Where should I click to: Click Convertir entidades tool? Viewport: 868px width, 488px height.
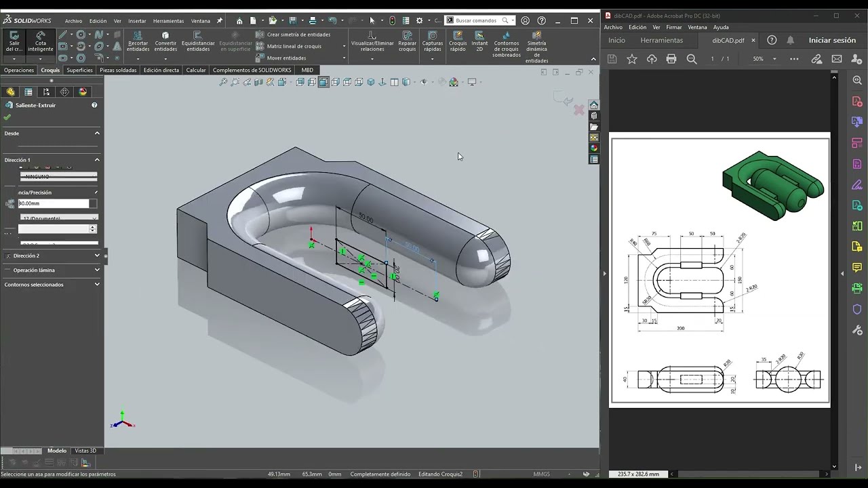tap(165, 42)
